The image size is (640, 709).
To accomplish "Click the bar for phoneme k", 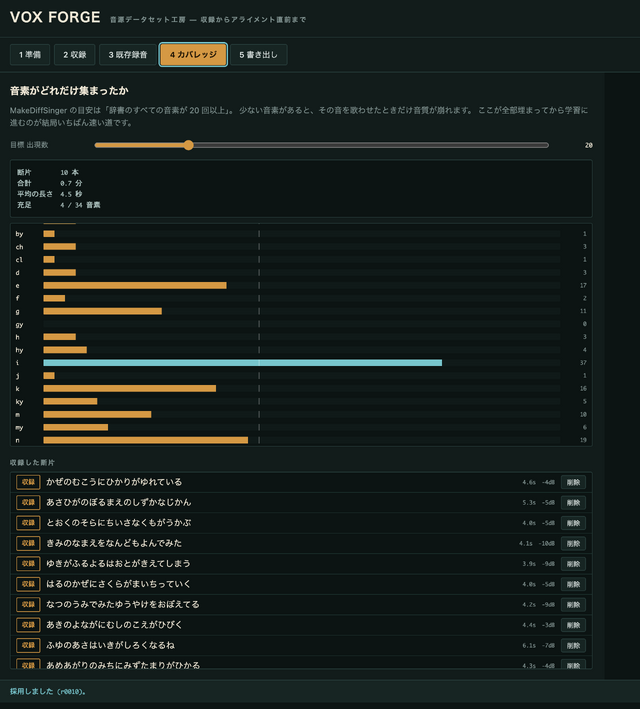I will tap(129, 388).
